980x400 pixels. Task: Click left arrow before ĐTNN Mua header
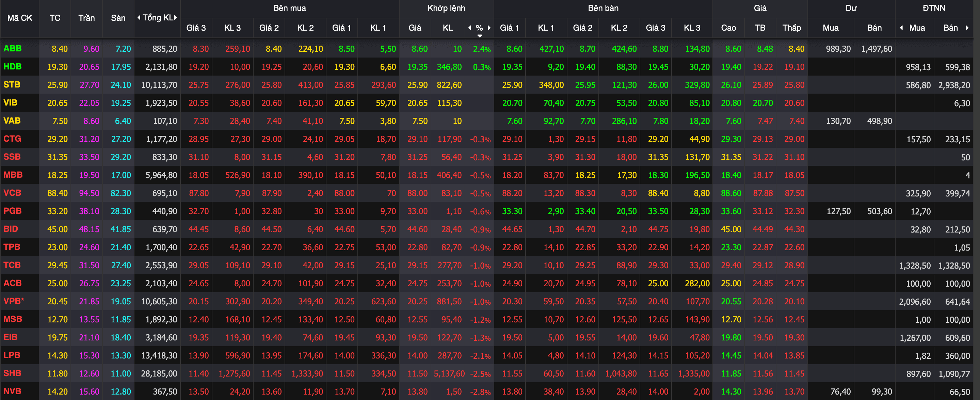point(901,28)
